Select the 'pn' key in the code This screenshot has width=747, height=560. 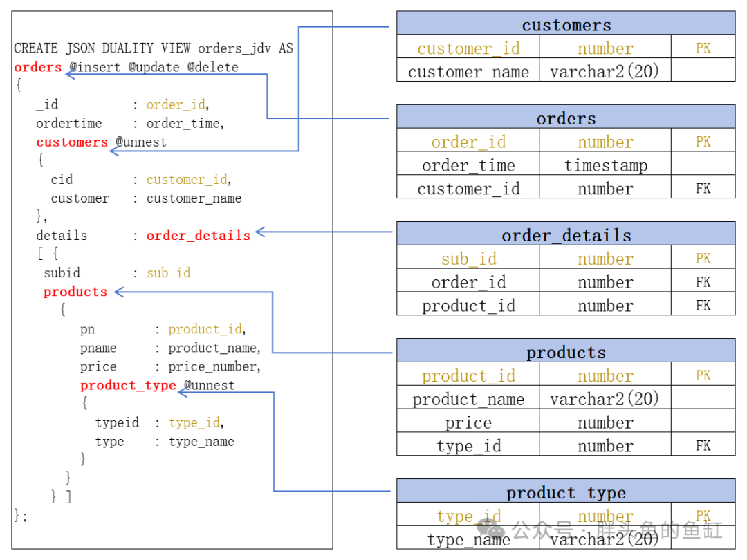[x=88, y=329]
